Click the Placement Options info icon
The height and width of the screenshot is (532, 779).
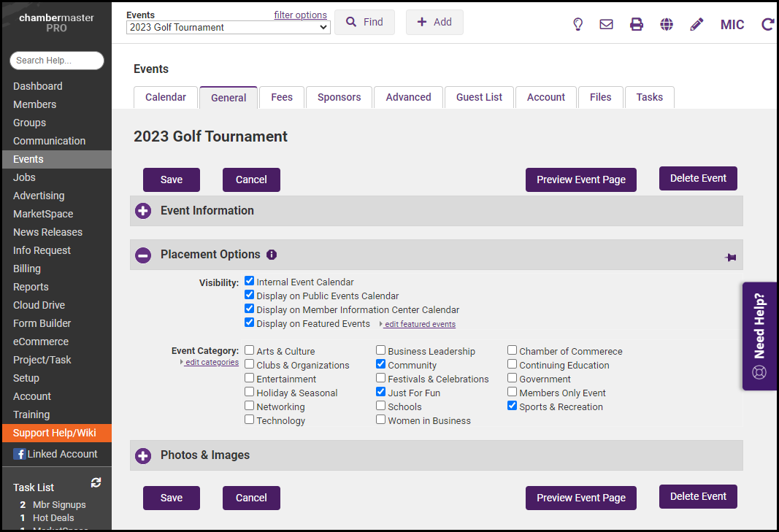click(x=272, y=255)
